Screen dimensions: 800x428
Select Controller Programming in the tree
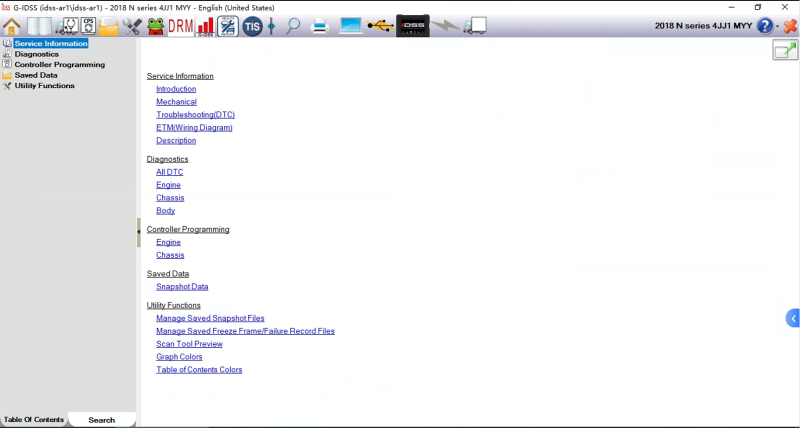point(59,65)
